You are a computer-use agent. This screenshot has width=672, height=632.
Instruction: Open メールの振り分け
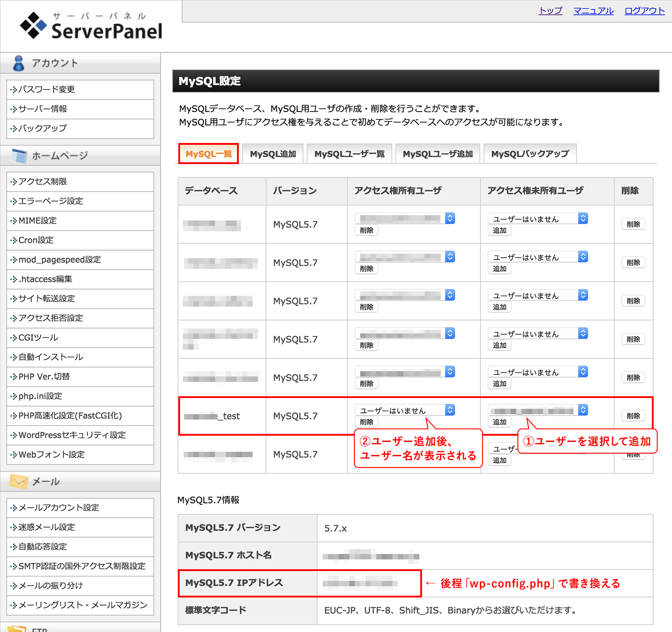coord(81,585)
